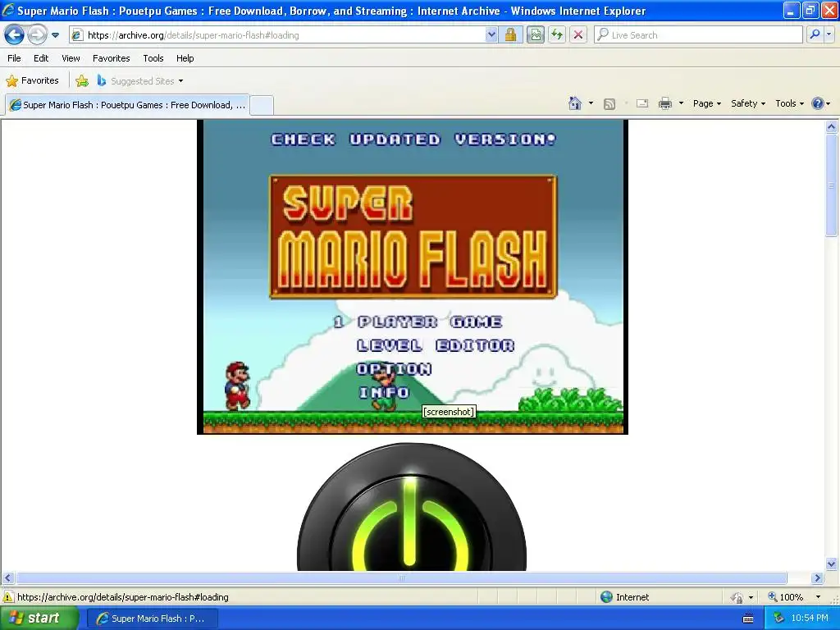This screenshot has width=840, height=630.
Task: Click the Refresh page icon
Action: coord(557,35)
